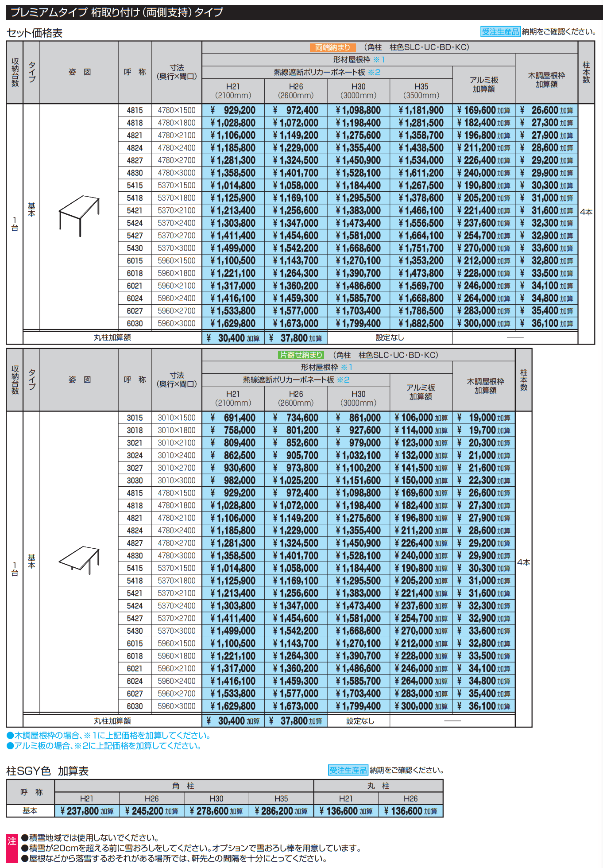Click the pink 注 note marker
This screenshot has height=868, width=603.
[12, 841]
